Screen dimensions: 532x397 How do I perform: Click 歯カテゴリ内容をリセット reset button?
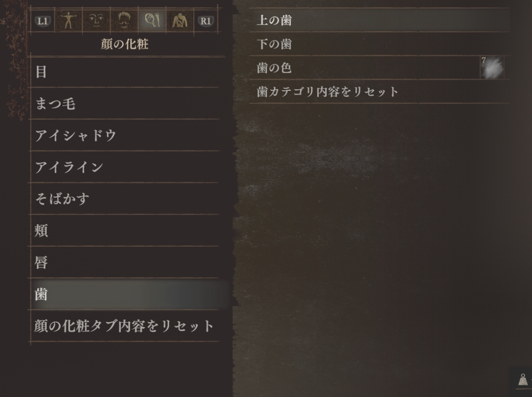(379, 91)
